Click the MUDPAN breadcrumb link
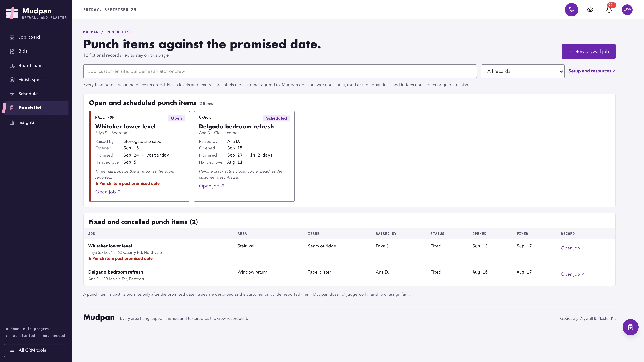Viewport: 644px width, 362px height. pyautogui.click(x=91, y=32)
